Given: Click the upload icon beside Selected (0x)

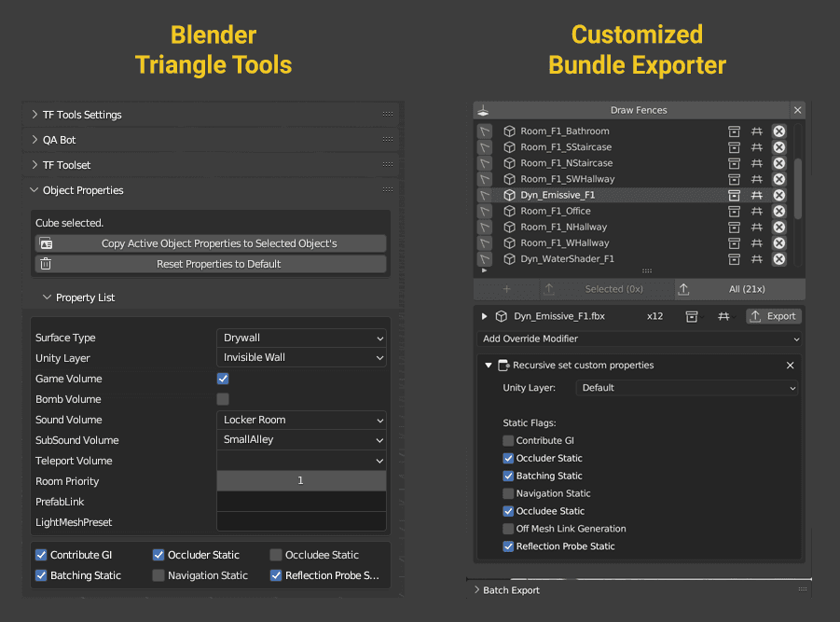Looking at the screenshot, I should coord(549,289).
